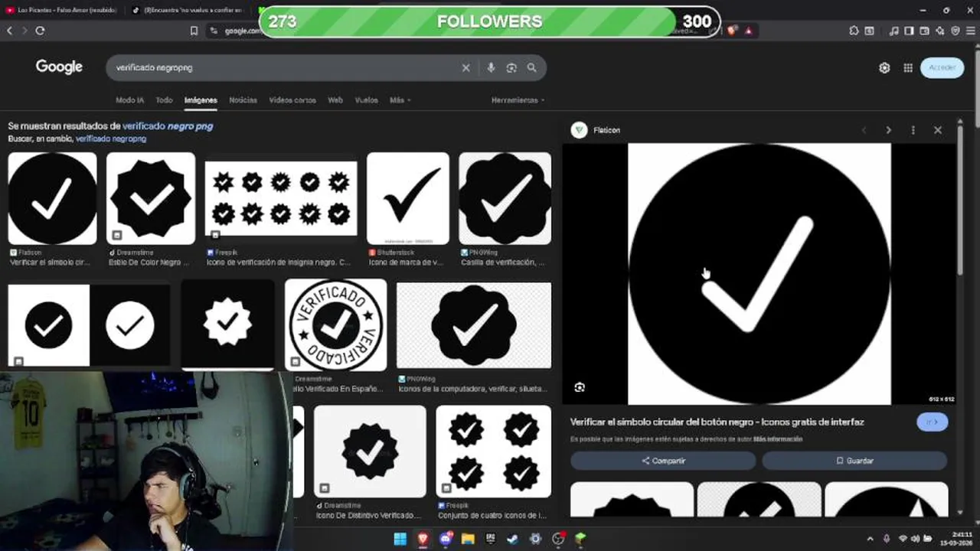Click the Guardar save button

click(854, 461)
